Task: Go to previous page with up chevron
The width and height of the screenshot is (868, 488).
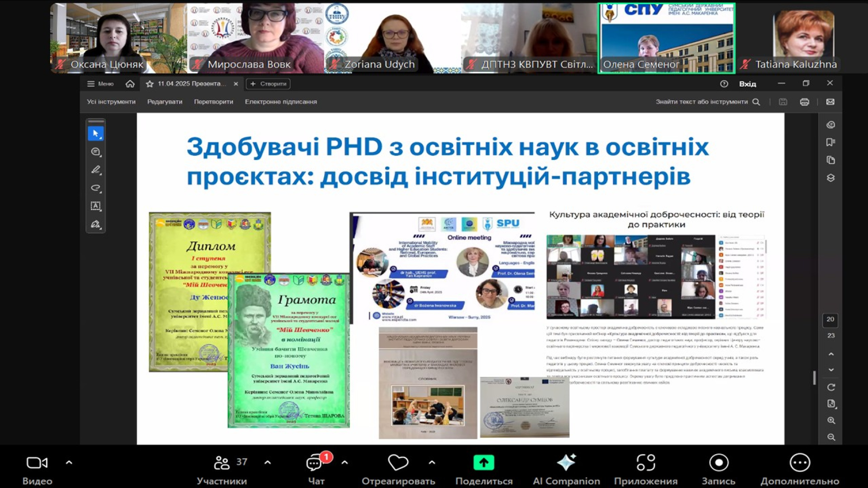Action: pos(831,354)
